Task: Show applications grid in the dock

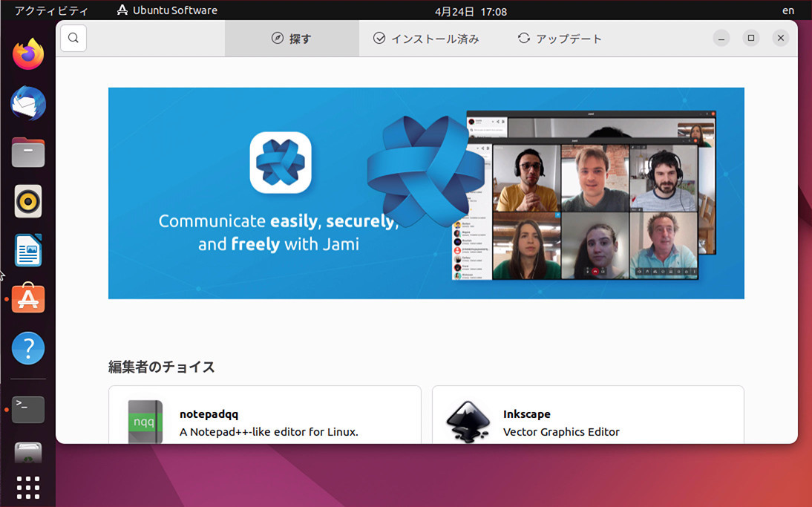Action: pos(28,488)
